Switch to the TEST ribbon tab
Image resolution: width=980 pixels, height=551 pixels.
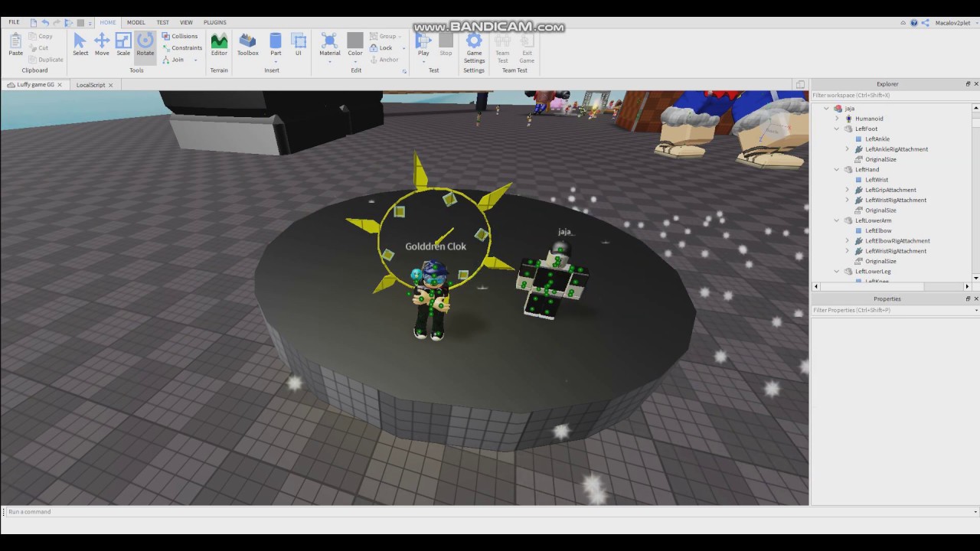click(163, 22)
